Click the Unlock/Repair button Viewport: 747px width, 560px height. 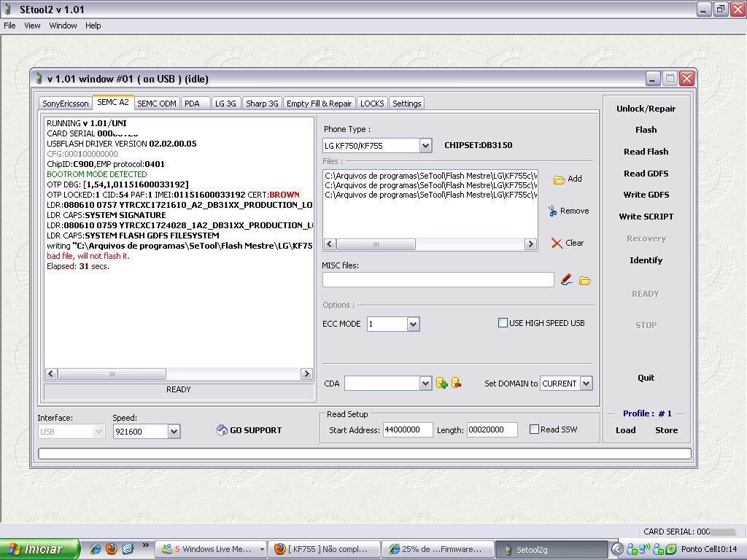pyautogui.click(x=646, y=109)
